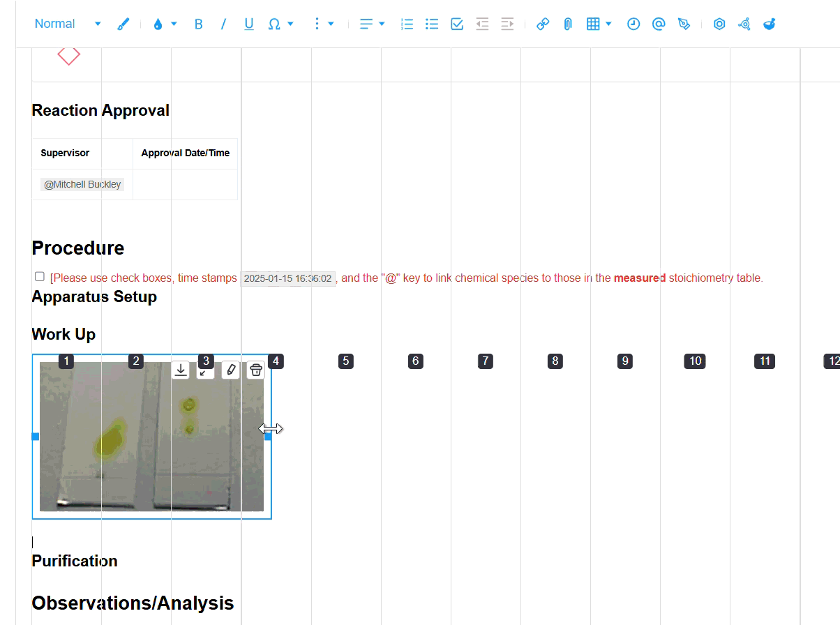Viewport: 840px width, 625px height.
Task: Download the TLC plate image
Action: (x=181, y=370)
